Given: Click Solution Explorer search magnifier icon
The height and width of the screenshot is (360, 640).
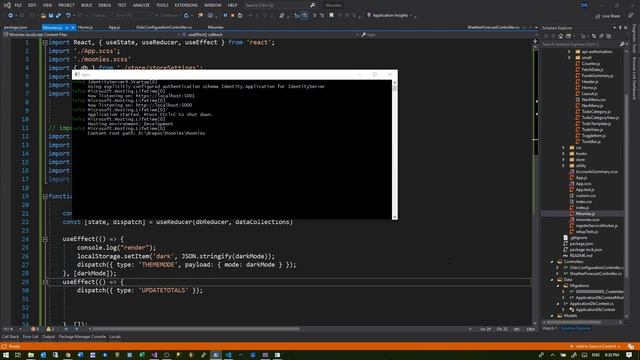Looking at the screenshot, I should coord(622,44).
